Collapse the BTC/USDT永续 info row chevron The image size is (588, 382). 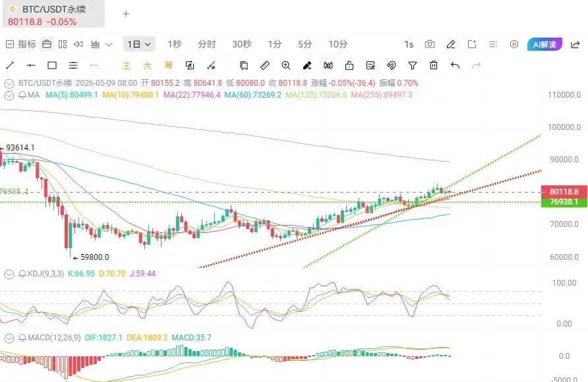[9, 83]
